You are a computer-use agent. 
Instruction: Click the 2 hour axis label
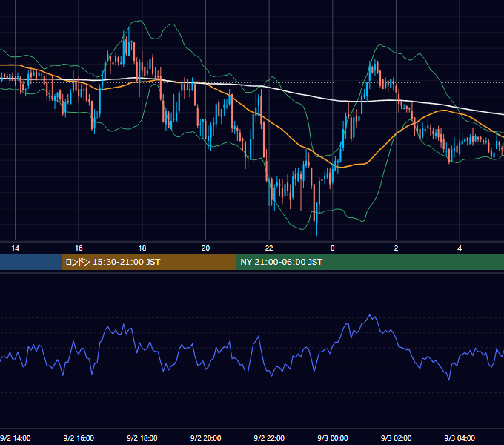(x=396, y=248)
